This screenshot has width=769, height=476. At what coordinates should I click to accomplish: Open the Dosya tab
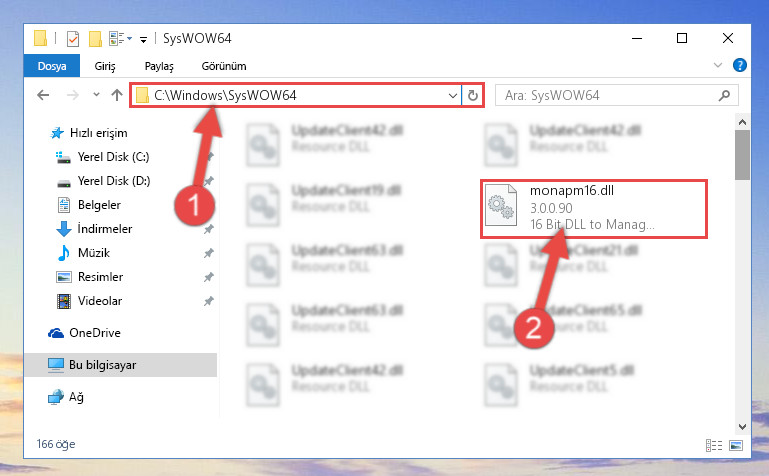click(52, 66)
